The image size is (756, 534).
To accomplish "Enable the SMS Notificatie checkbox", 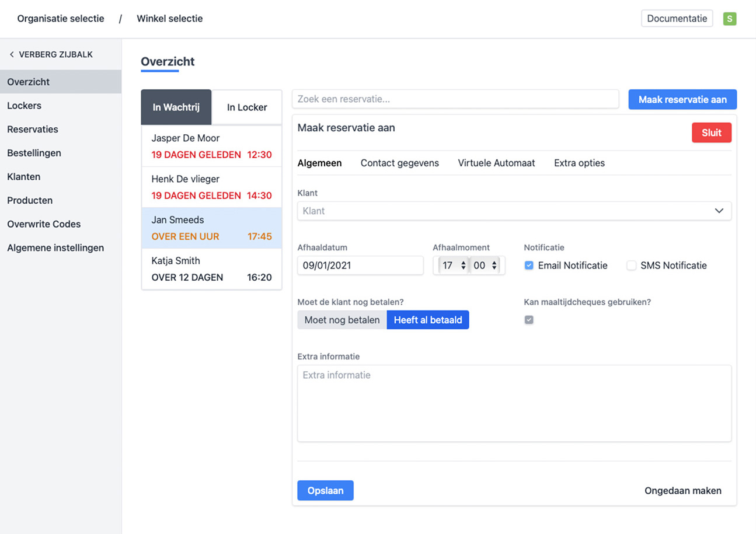I will [631, 266].
